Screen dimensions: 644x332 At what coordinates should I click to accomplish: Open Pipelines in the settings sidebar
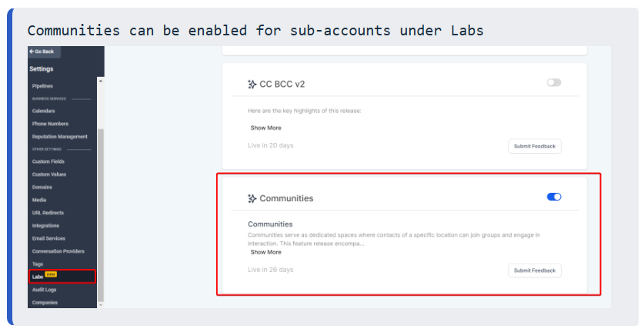point(43,86)
